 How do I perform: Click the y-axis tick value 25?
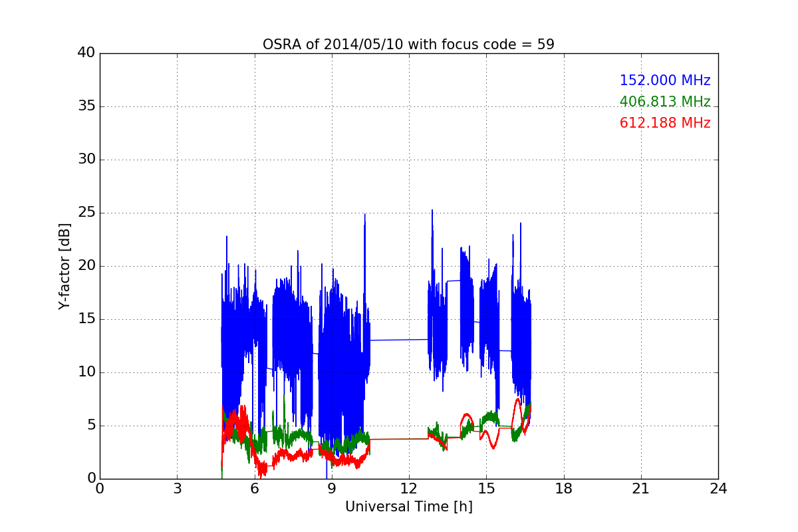[86, 213]
